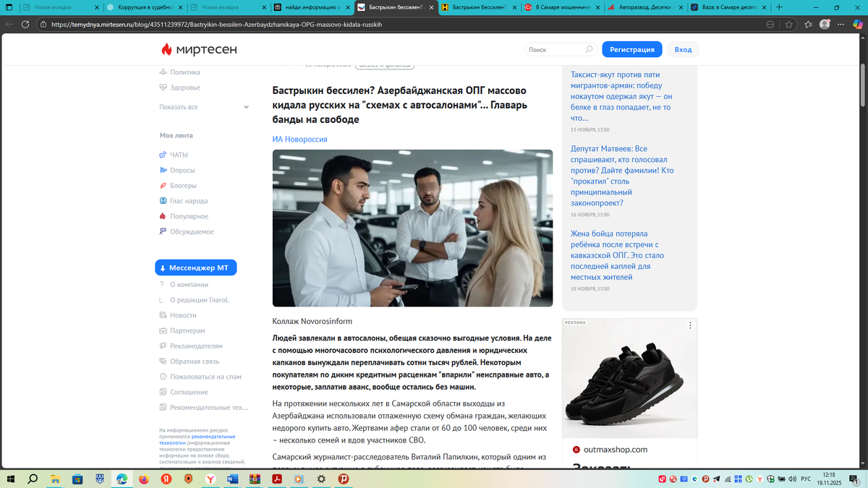This screenshot has height=488, width=868.
Task: Click the Регистрация button
Action: tap(632, 50)
